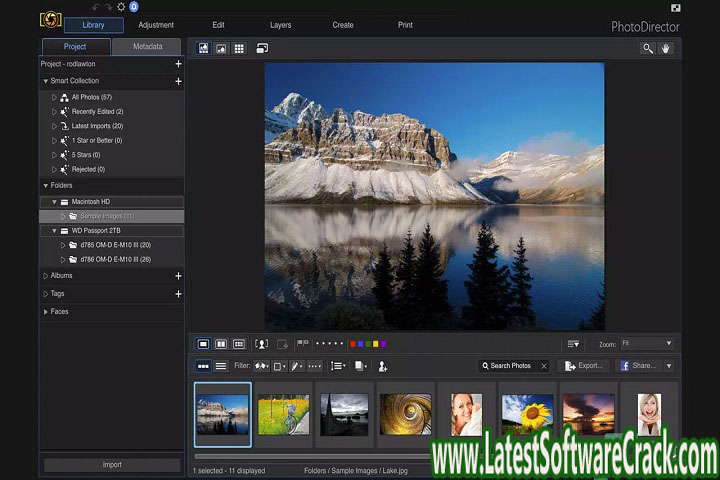
Task: Click the Facebook Share button
Action: tap(638, 366)
